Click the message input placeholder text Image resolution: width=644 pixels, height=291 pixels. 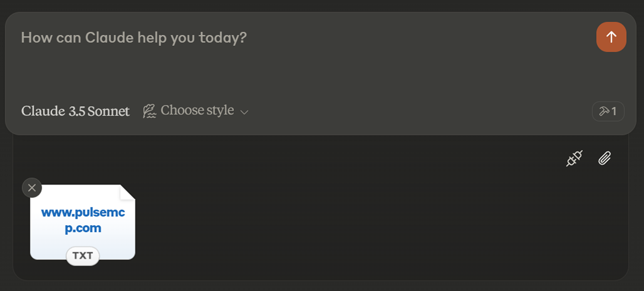134,38
